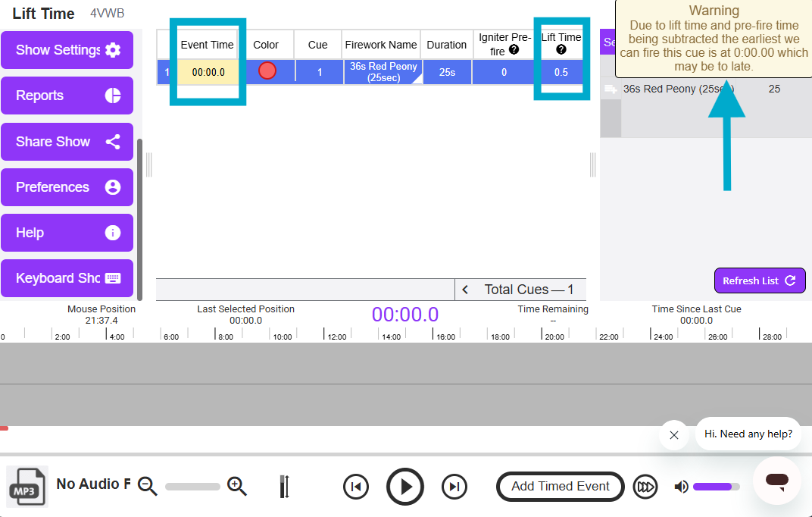Viewport: 812px width, 517px height.
Task: Click the Share Show button
Action: pos(67,142)
